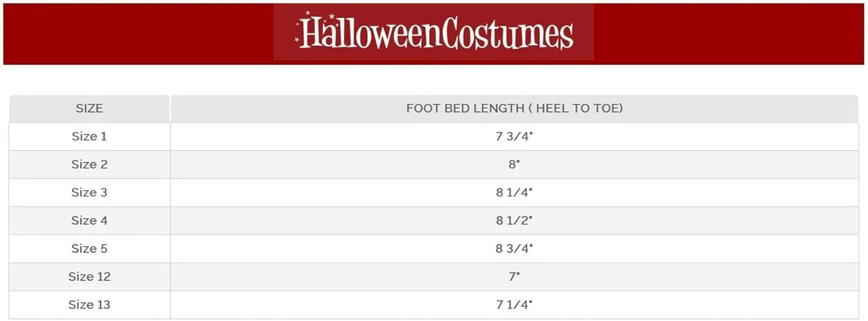
Task: Select the Size 13 row label
Action: tap(89, 304)
